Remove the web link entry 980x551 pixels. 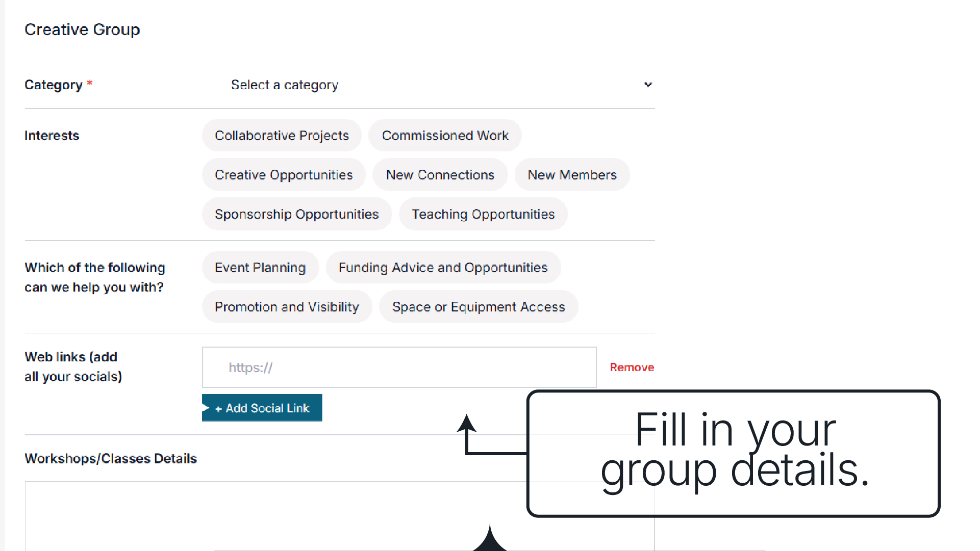632,368
